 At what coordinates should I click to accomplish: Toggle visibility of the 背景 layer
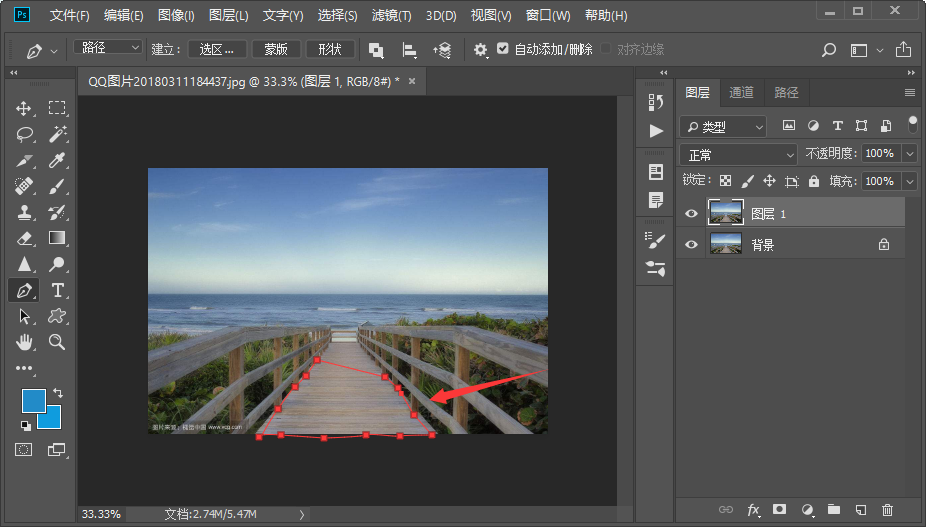(691, 244)
